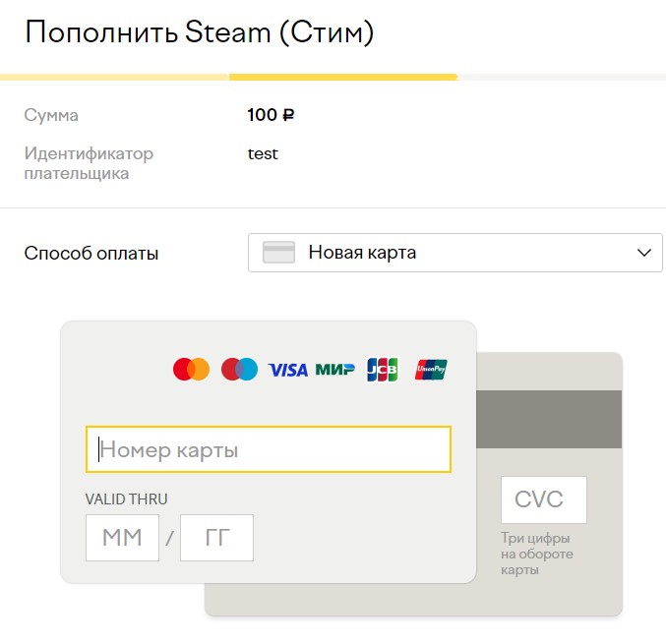Image resolution: width=666 pixels, height=644 pixels.
Task: Click the МИР payment system logo
Action: pyautogui.click(x=335, y=370)
